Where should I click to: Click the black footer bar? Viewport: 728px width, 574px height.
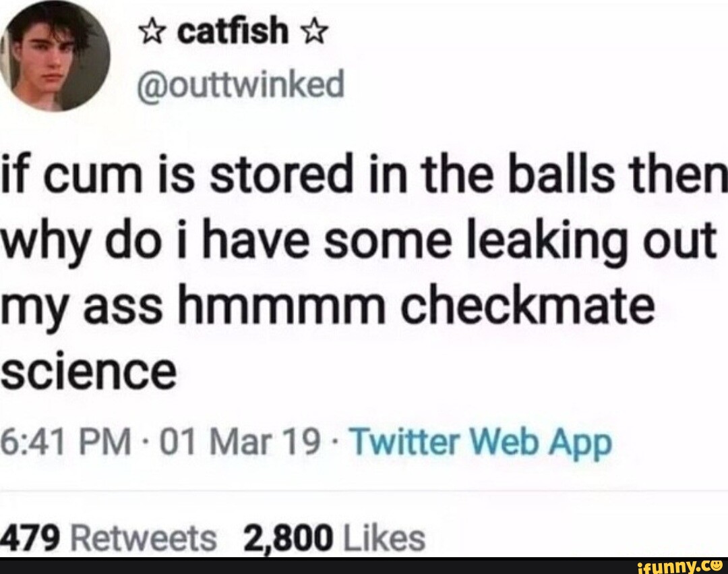pos(364,566)
